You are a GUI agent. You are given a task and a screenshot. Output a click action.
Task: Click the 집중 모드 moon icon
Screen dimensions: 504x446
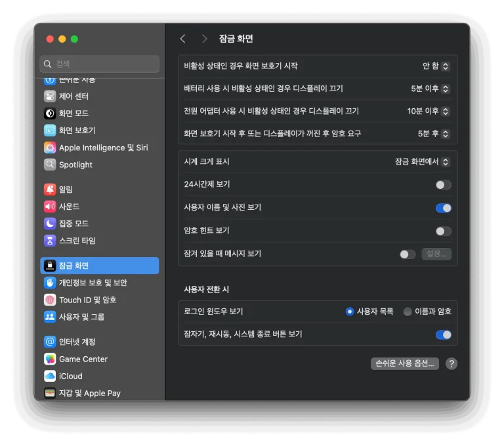coord(50,224)
